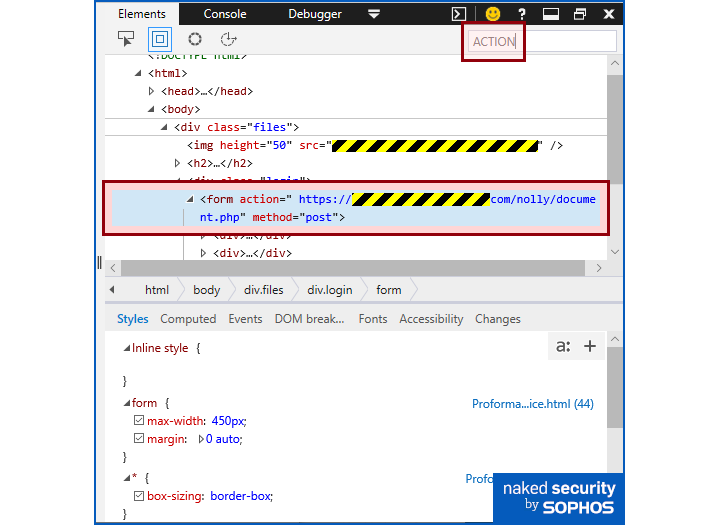Click the DOM tree vertical scrollbar thumb

(615, 129)
